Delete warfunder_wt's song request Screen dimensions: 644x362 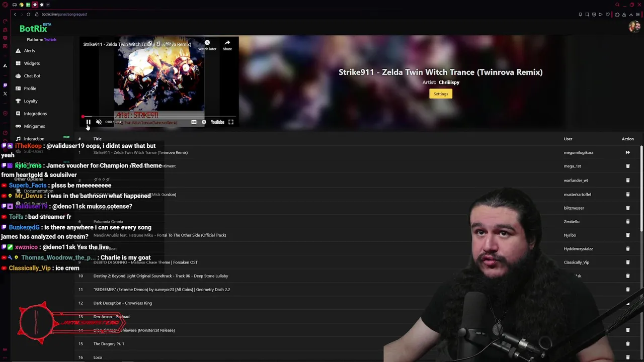(x=627, y=180)
